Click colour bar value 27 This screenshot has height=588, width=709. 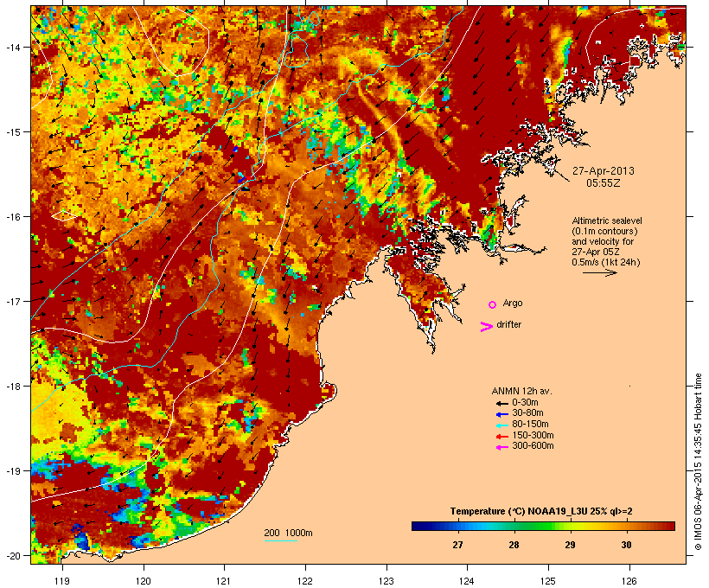pyautogui.click(x=457, y=545)
